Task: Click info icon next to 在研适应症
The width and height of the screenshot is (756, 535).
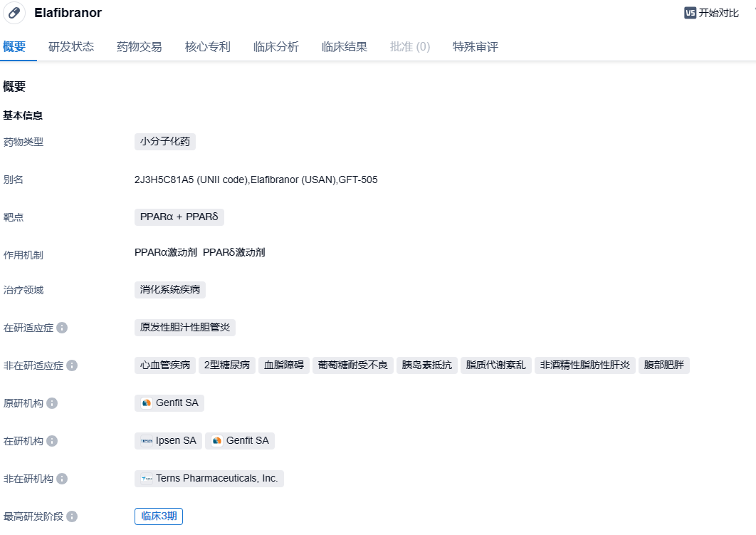Action: [x=62, y=328]
